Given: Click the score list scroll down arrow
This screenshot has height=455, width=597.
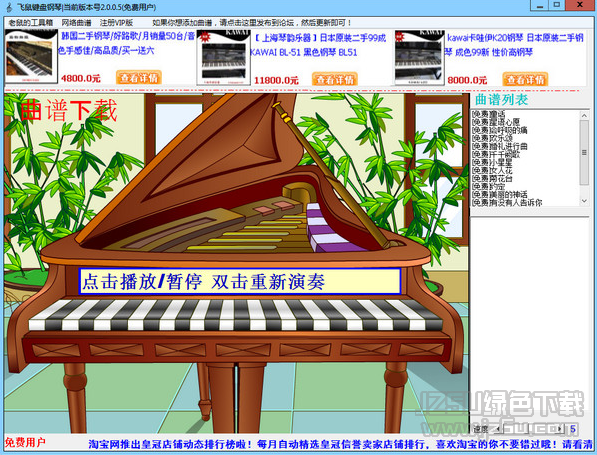Looking at the screenshot, I should [x=584, y=201].
